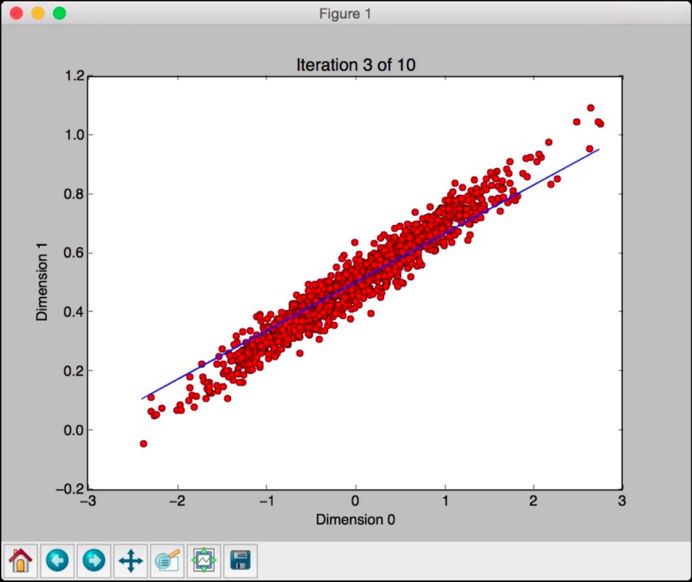
Task: Click the x-axis tick label 3
Action: click(x=622, y=501)
